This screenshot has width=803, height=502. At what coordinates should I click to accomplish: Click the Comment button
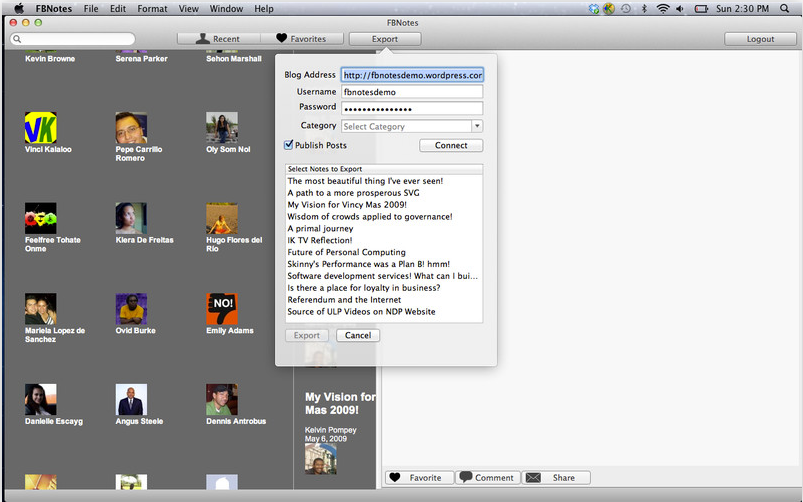click(488, 477)
